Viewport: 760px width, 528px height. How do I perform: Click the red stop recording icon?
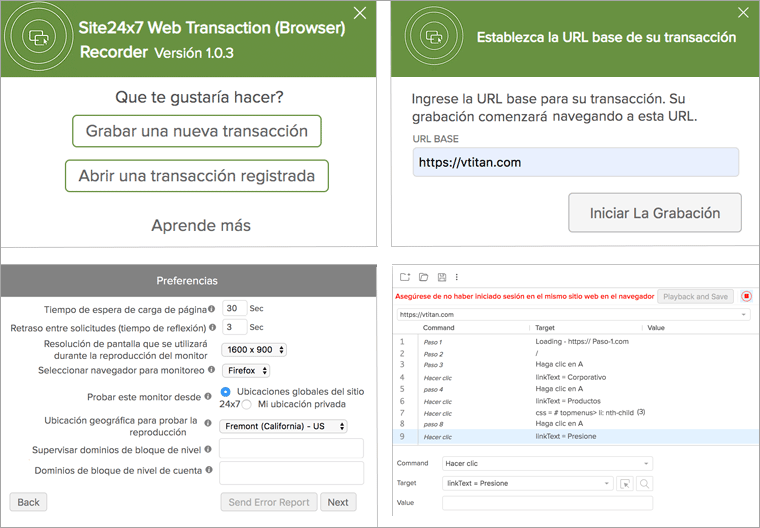click(746, 296)
